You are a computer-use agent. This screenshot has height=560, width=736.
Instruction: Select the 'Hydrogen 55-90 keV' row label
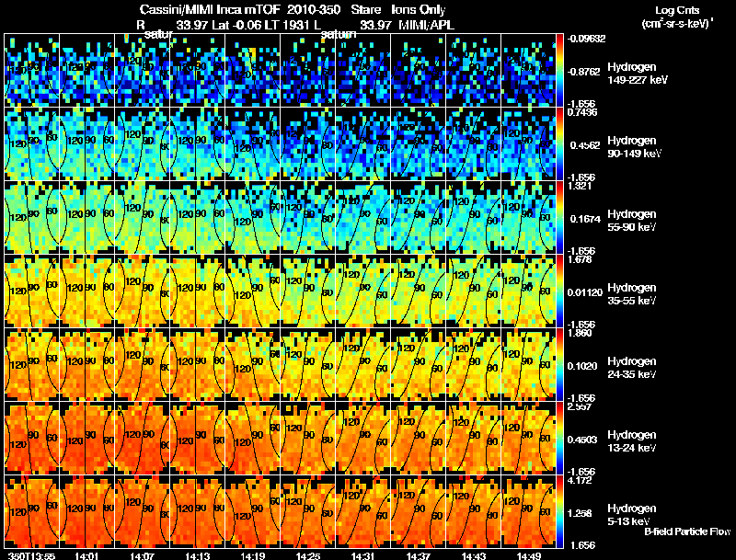click(x=632, y=221)
